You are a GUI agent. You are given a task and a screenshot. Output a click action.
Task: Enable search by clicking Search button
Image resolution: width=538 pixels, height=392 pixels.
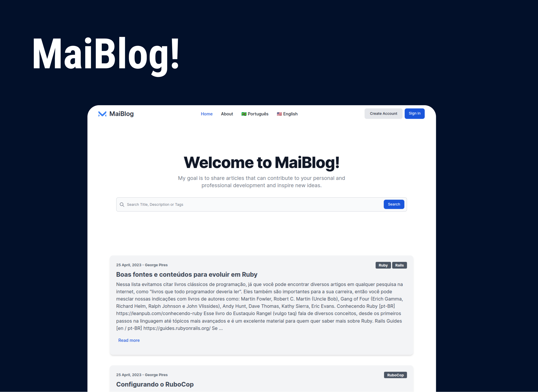394,204
